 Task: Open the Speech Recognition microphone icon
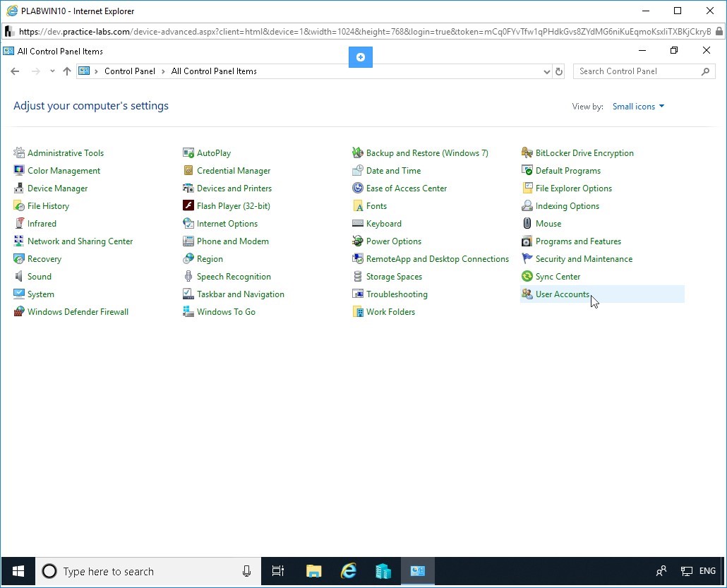[x=188, y=276]
